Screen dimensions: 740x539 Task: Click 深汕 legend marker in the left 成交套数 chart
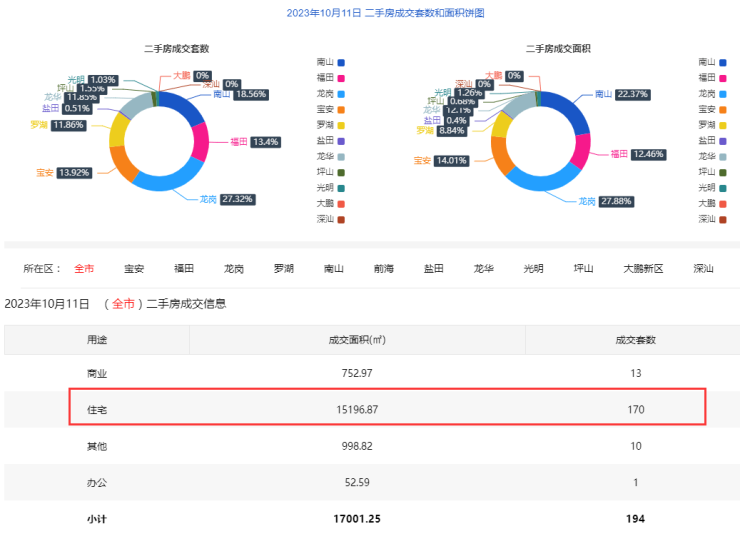click(x=341, y=219)
